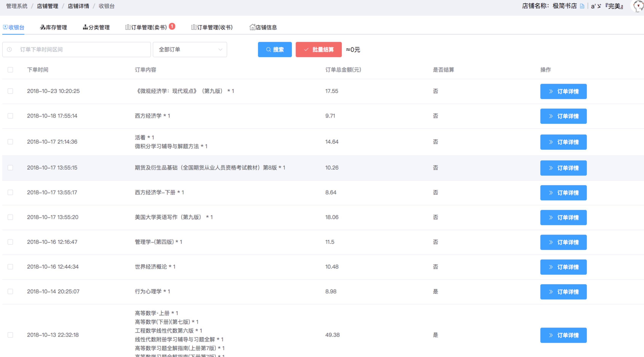The image size is (644, 357).
Task: Click the 订单下单时间区间 date range input
Action: click(77, 50)
